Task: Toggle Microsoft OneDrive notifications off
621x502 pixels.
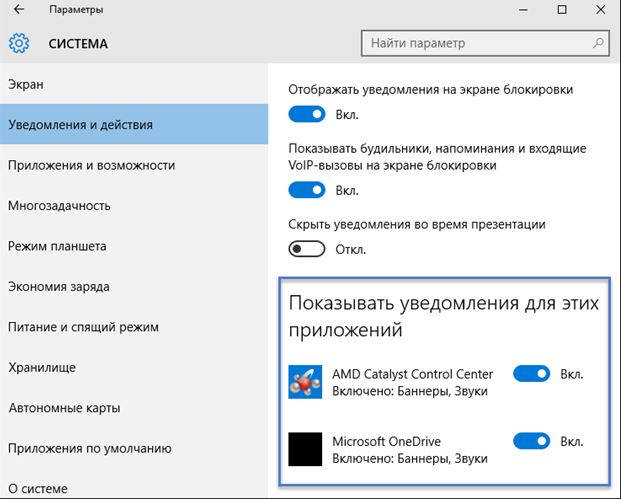Action: pos(531,441)
